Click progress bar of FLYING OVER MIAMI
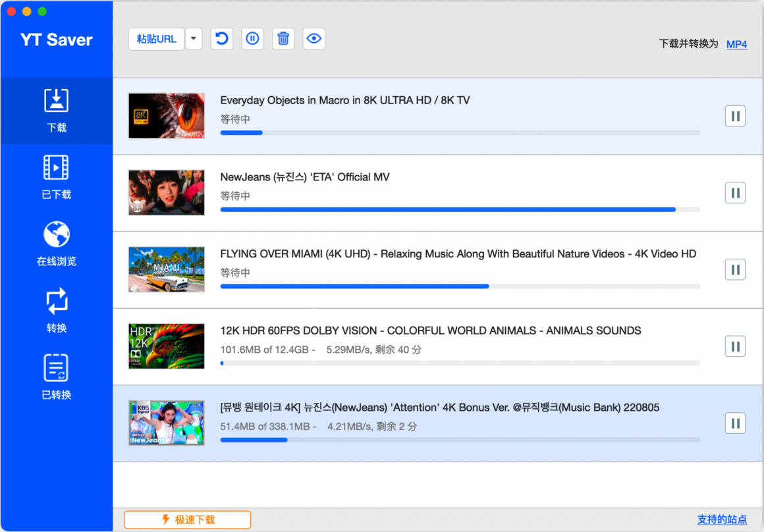The image size is (764, 532). click(x=460, y=286)
